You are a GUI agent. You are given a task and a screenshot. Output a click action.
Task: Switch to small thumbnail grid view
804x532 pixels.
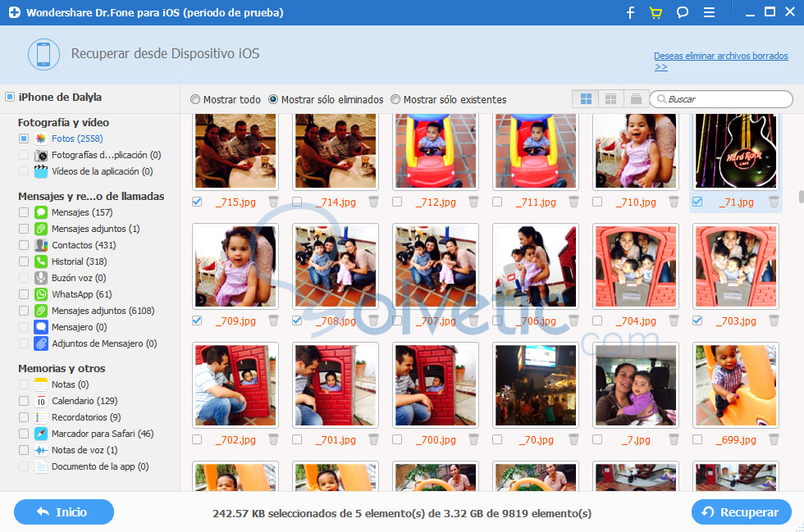pos(610,99)
